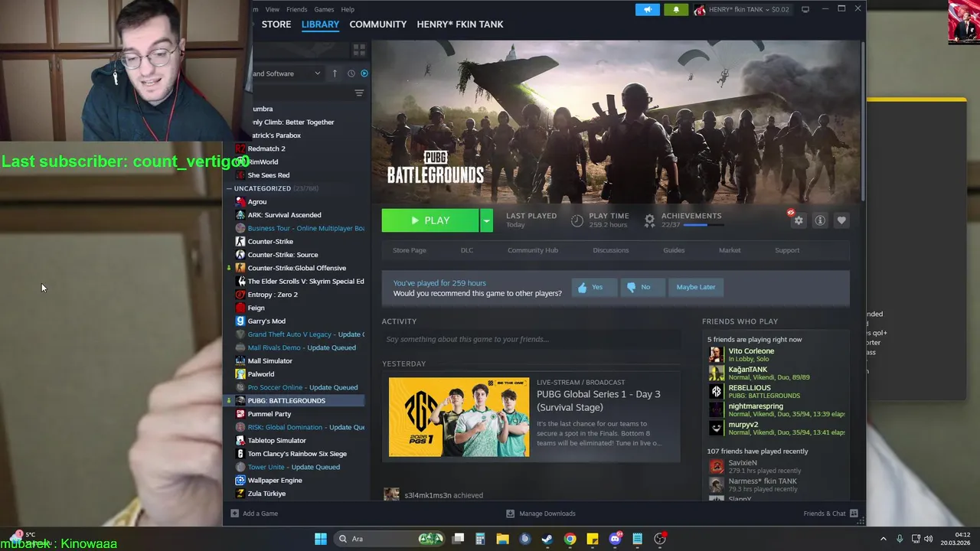This screenshot has width=980, height=551.
Task: Click the volume icon in system tray
Action: 928,539
